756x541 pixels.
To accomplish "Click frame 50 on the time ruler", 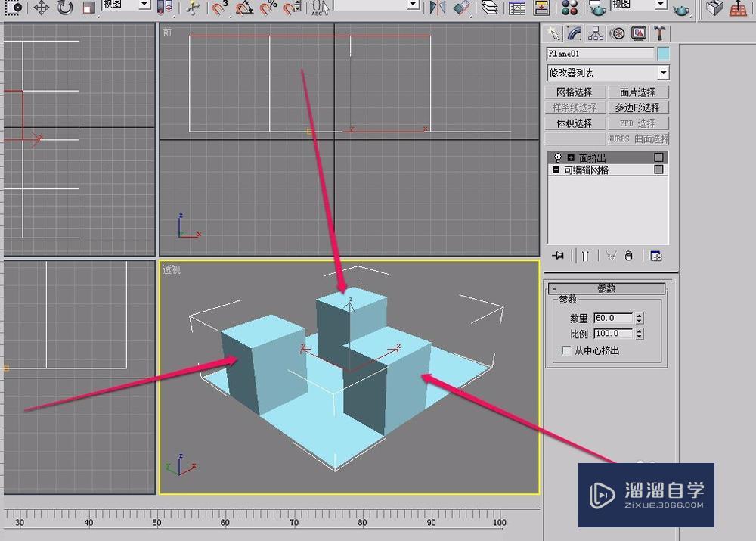I will (x=156, y=521).
